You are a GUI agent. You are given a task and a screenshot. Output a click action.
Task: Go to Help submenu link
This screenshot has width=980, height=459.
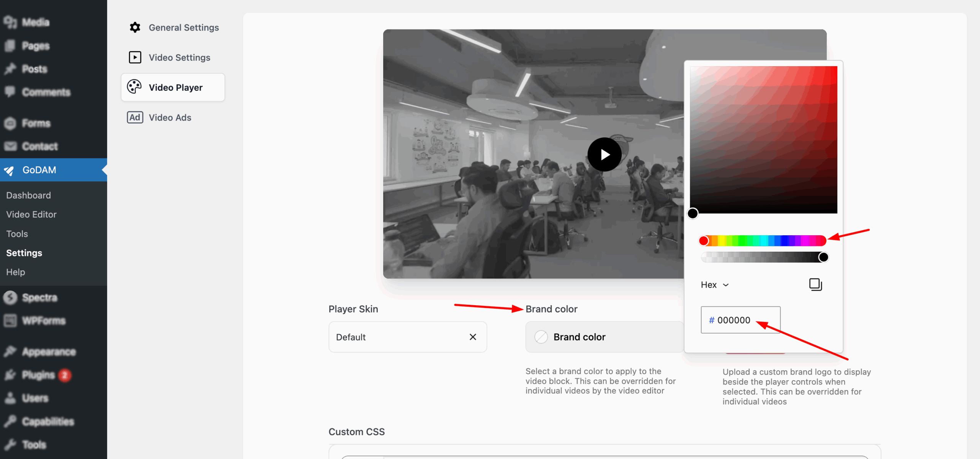coord(16,272)
